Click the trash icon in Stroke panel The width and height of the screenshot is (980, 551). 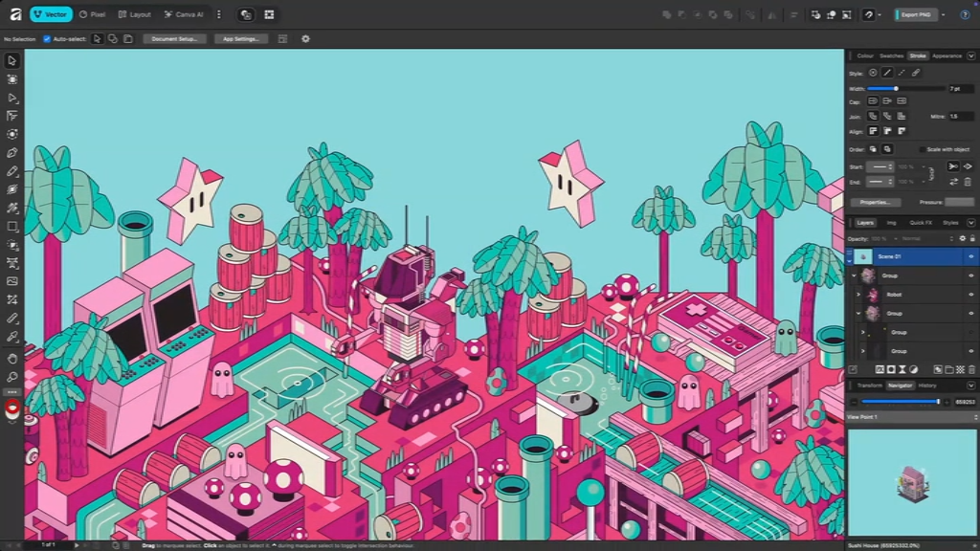(969, 182)
